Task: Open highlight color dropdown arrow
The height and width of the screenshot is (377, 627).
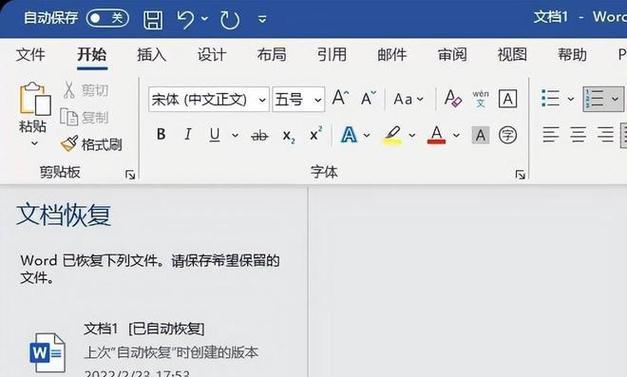Action: point(412,136)
